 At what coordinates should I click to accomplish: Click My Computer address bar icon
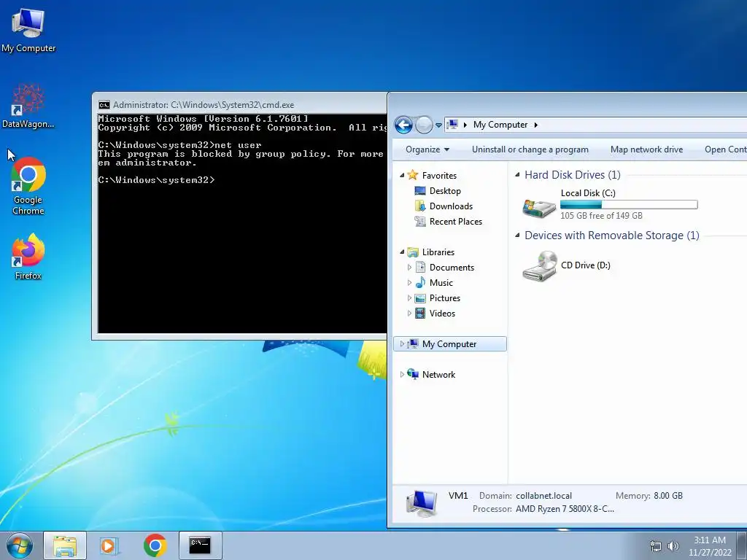pos(452,125)
